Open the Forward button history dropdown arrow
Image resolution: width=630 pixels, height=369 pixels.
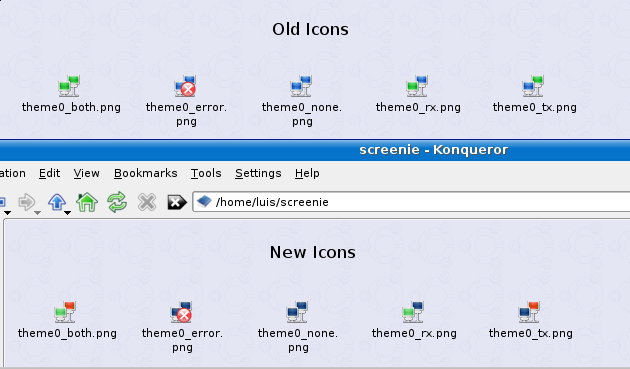(37, 213)
